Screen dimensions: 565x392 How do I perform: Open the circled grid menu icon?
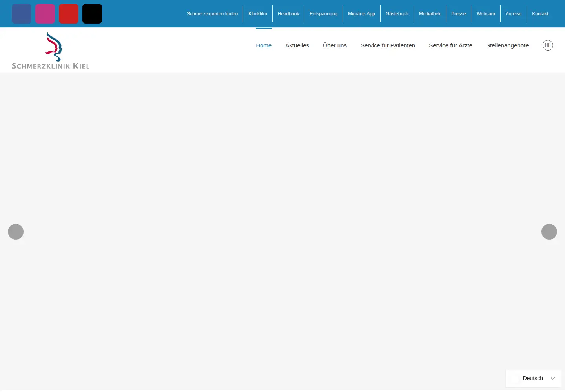[x=548, y=45]
